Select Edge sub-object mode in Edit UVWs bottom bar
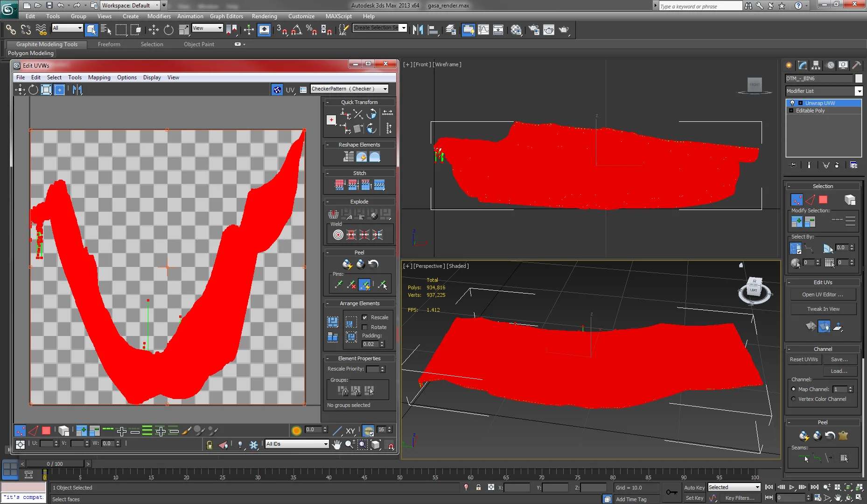 (x=33, y=430)
